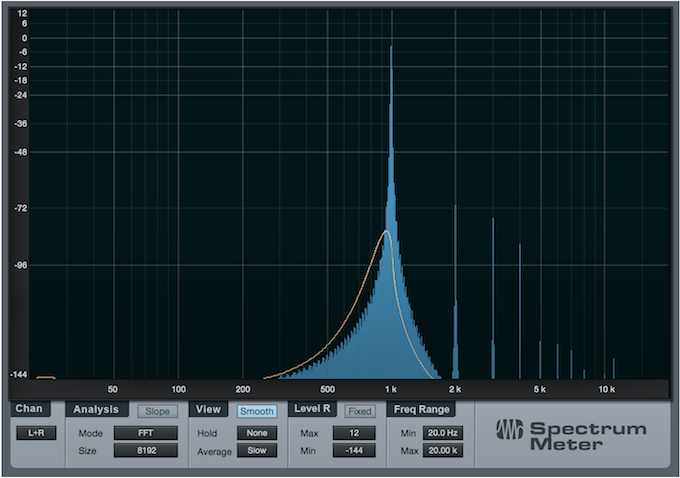Click the 500 frequency axis label
The image size is (680, 478).
pos(327,390)
